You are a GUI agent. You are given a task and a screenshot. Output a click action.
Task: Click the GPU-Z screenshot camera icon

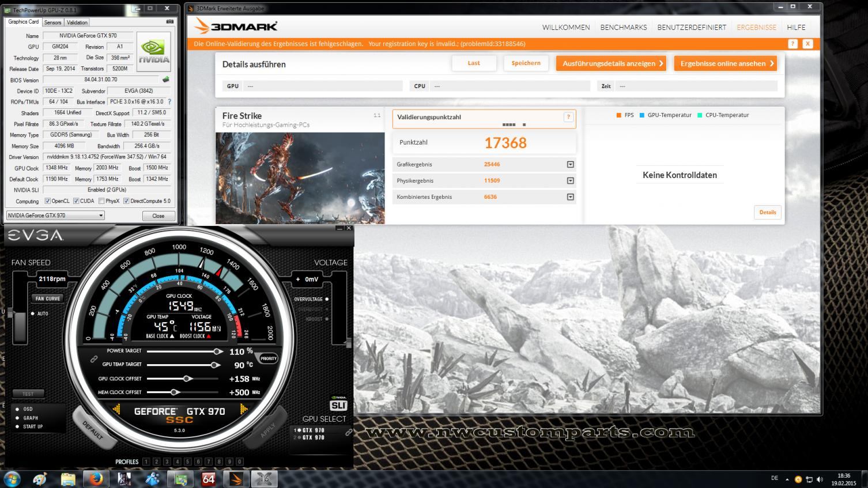pos(170,22)
